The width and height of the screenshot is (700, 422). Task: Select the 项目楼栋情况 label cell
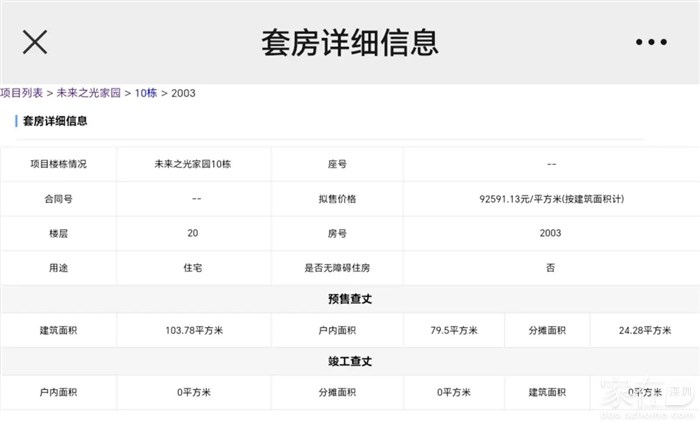tap(58, 164)
